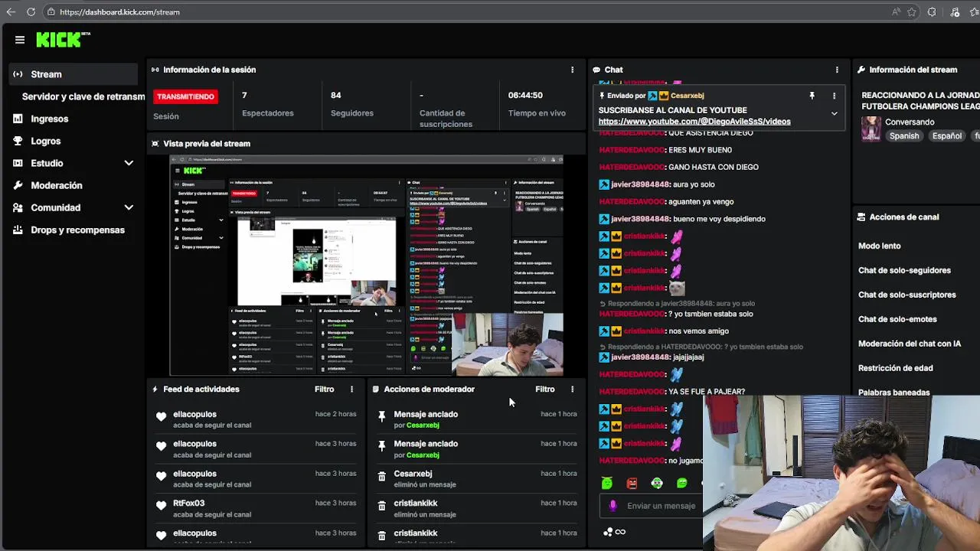Image resolution: width=980 pixels, height=551 pixels.
Task: Open pinned message three-dot menu
Action: tap(835, 96)
